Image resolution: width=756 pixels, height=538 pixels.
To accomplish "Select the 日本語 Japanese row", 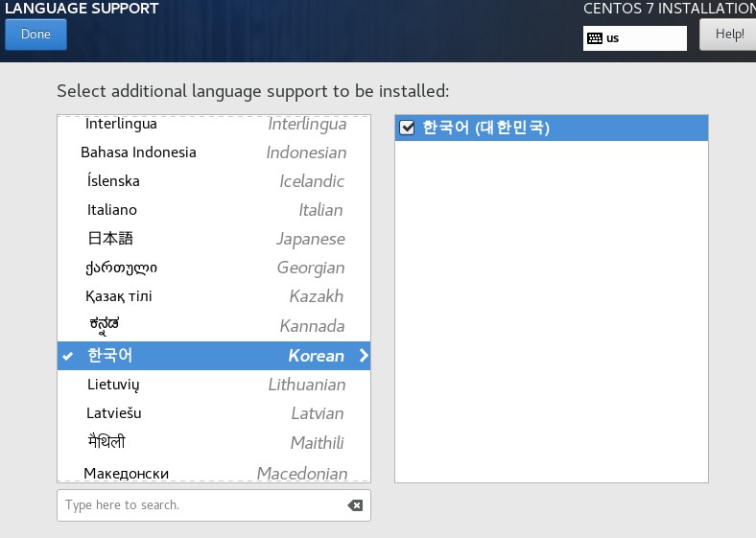I will 214,239.
